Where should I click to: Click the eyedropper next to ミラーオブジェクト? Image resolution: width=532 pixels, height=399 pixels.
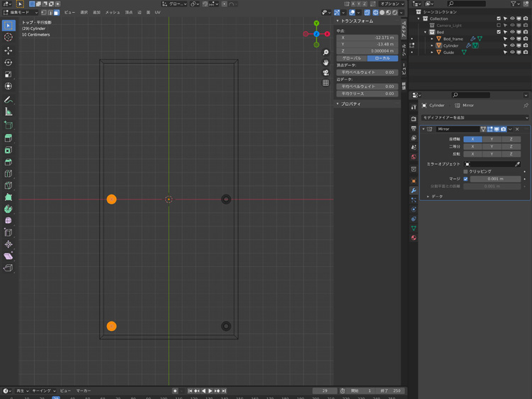(517, 164)
